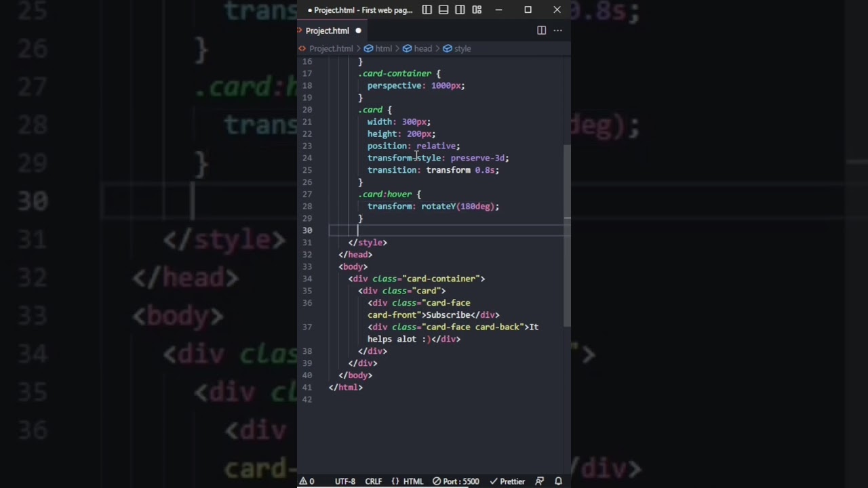This screenshot has width=868, height=488.
Task: Click 'card-front">Subscribe</div>' text
Action: [x=433, y=315]
